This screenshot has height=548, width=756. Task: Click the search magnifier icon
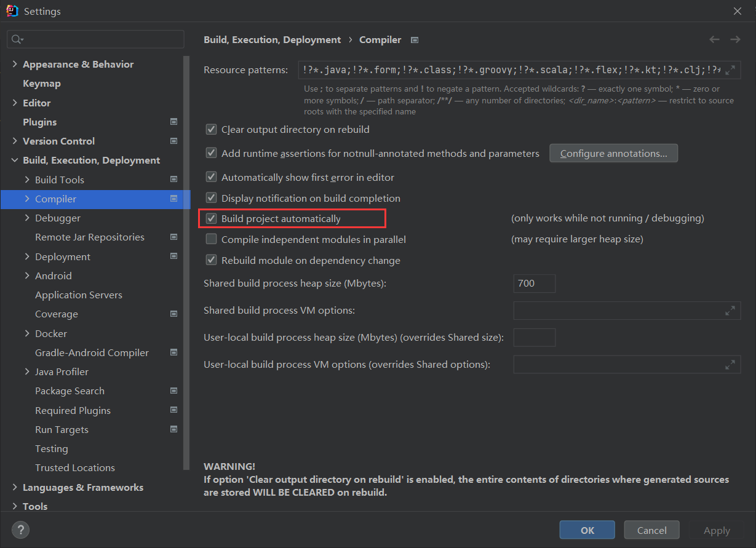(x=17, y=39)
